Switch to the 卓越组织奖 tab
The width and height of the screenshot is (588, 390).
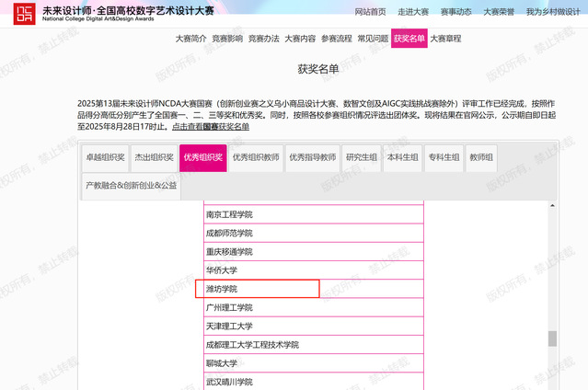coord(104,157)
